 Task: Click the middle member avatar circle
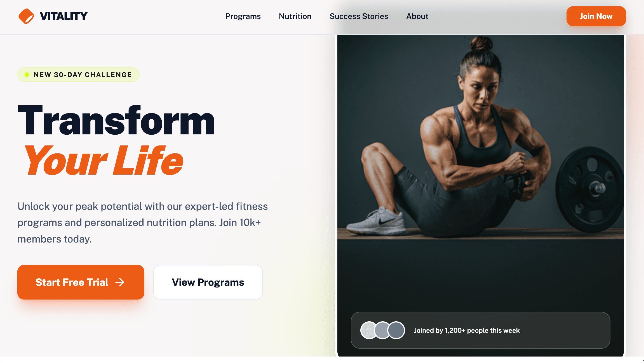382,330
